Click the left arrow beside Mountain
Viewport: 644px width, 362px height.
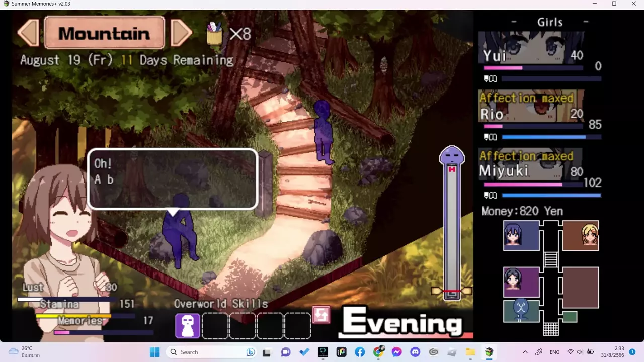tap(28, 33)
